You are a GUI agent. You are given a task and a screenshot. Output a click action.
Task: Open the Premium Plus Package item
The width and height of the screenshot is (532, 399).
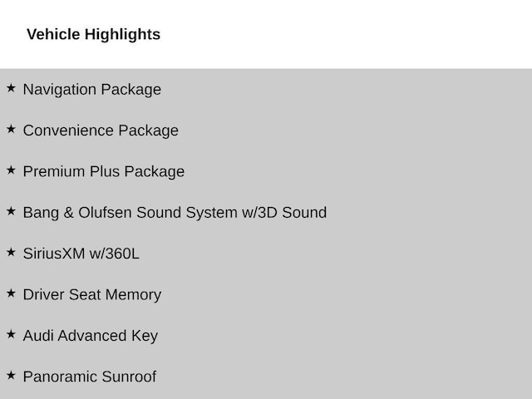click(x=104, y=172)
